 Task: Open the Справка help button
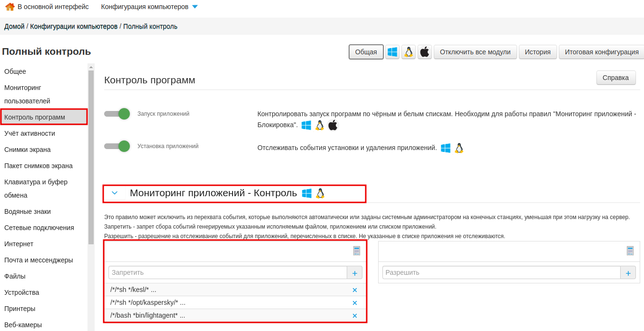click(x=615, y=78)
